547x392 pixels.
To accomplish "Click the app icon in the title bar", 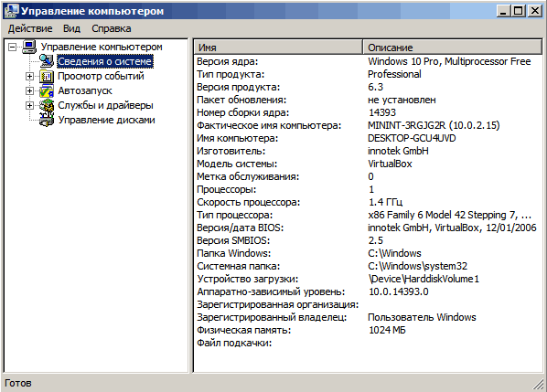I will (x=11, y=11).
